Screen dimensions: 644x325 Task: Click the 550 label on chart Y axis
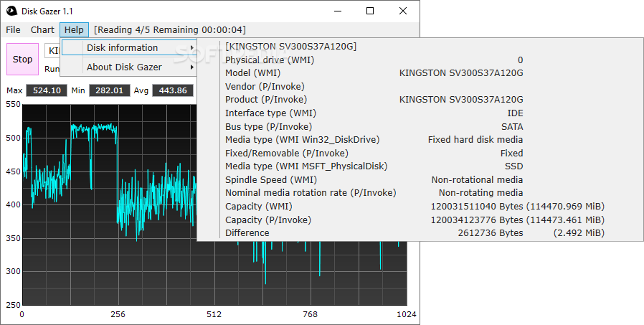13,104
